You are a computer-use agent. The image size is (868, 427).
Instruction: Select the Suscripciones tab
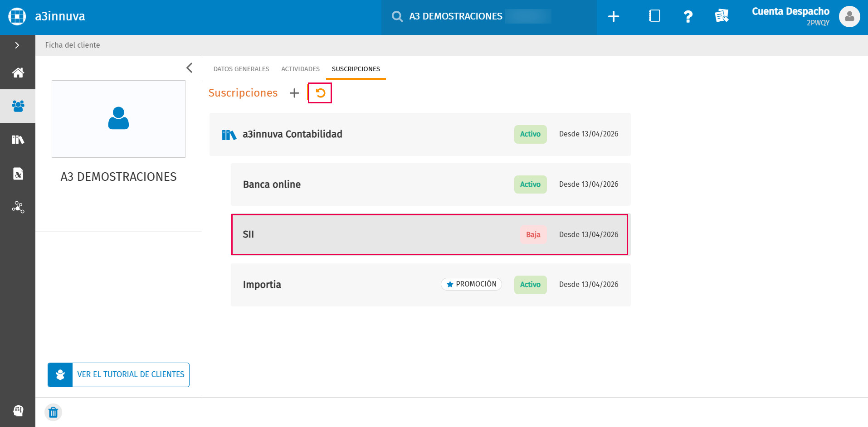tap(356, 69)
